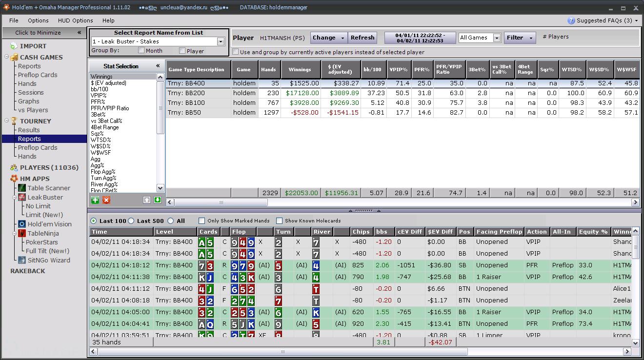Sort by the Winnings column header
This screenshot has width=644, height=360.
coord(300,69)
